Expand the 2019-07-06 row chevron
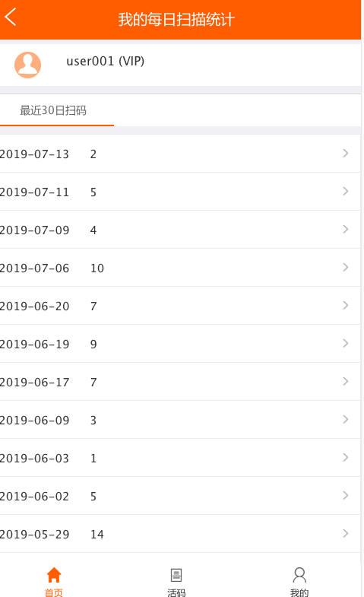The image size is (364, 597). coord(345,267)
